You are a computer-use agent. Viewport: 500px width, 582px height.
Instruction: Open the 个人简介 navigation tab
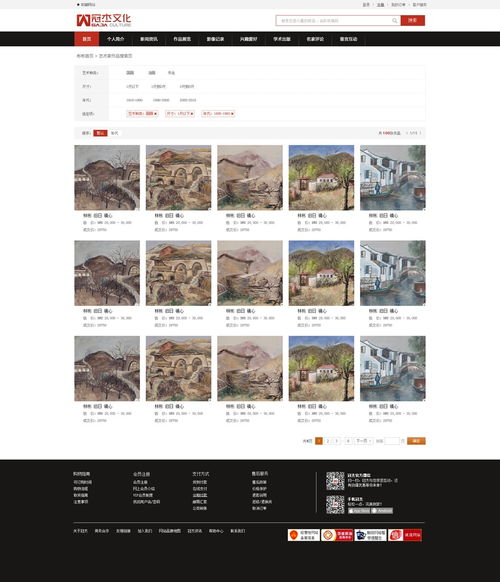115,39
